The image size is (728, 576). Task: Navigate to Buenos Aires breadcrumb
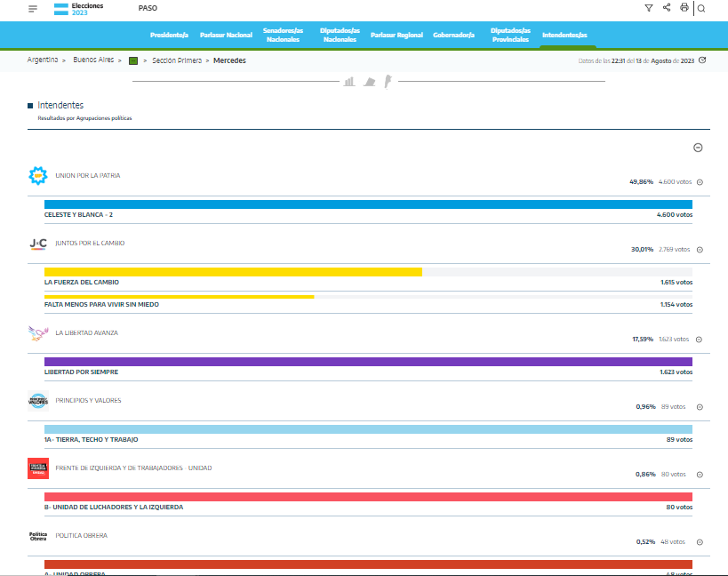pyautogui.click(x=92, y=60)
